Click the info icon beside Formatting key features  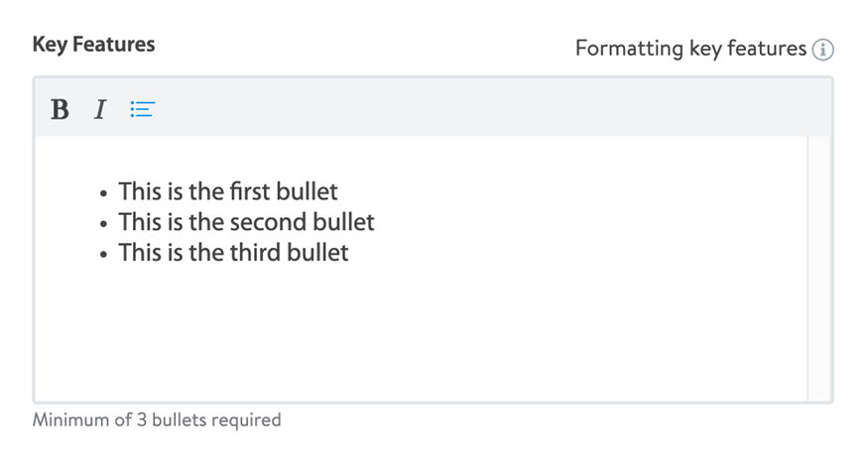click(x=822, y=50)
